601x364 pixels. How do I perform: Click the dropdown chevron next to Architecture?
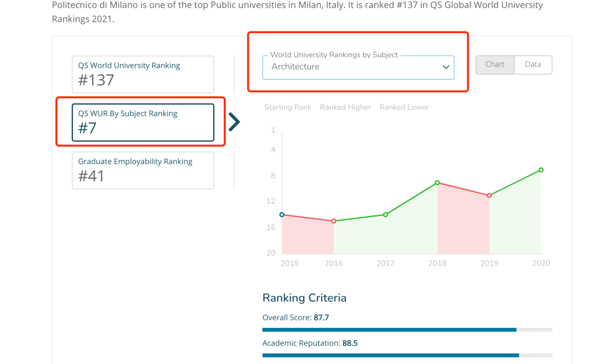(x=446, y=67)
